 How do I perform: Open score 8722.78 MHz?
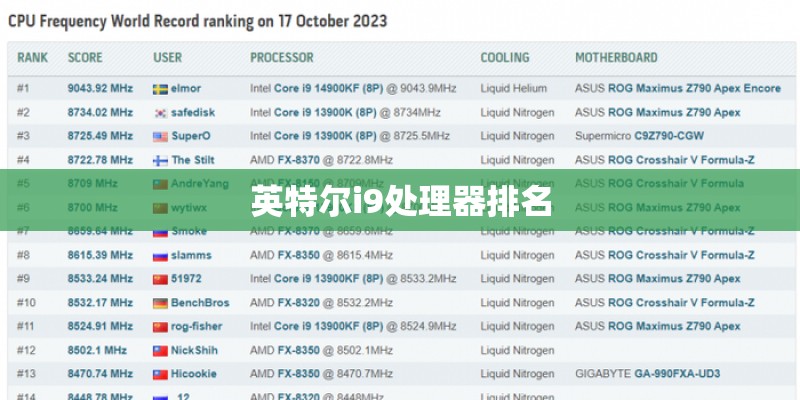100,160
